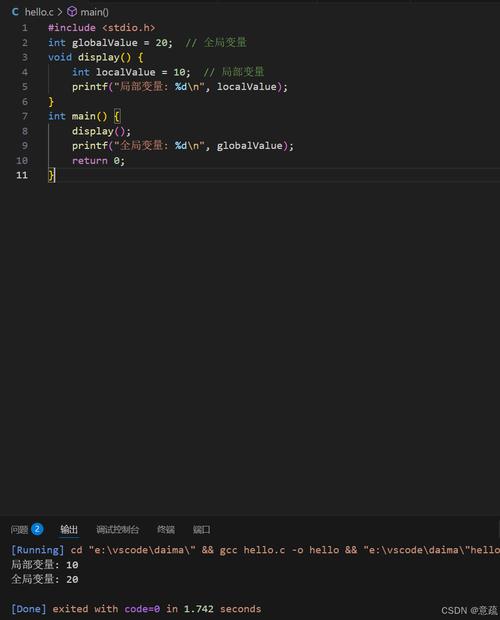
Task: Click the breadcrumb chevron separator
Action: [x=60, y=12]
